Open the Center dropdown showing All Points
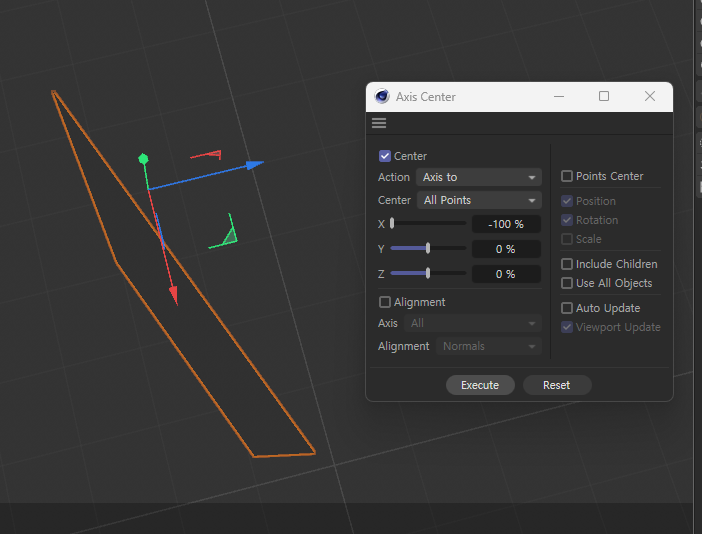Image resolution: width=702 pixels, height=534 pixels. tap(479, 200)
